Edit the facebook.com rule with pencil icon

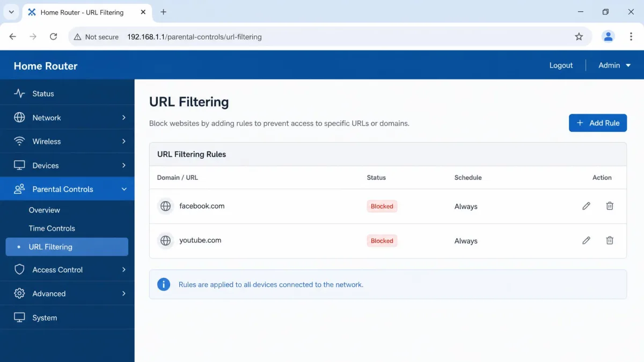click(586, 206)
